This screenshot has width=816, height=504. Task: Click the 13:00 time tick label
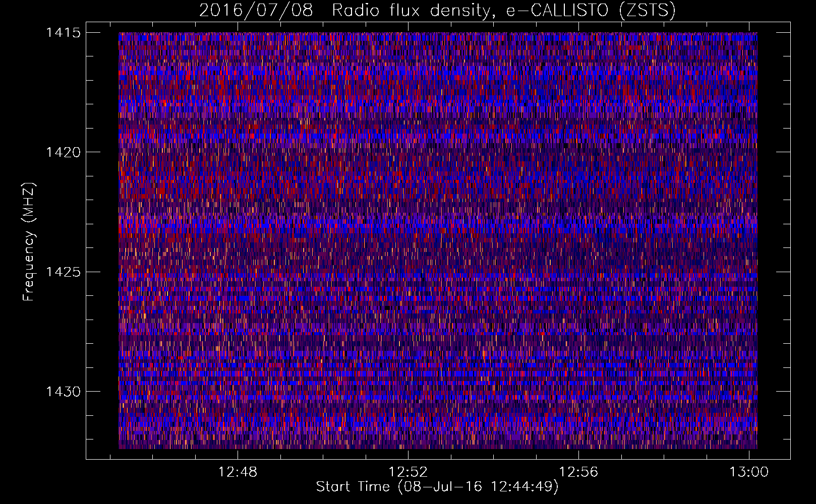click(x=749, y=472)
